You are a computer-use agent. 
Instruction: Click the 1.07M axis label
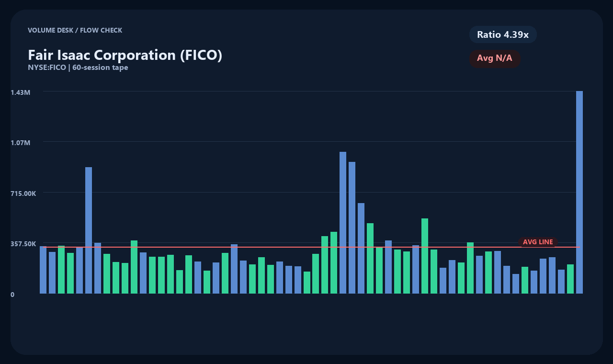click(x=21, y=143)
